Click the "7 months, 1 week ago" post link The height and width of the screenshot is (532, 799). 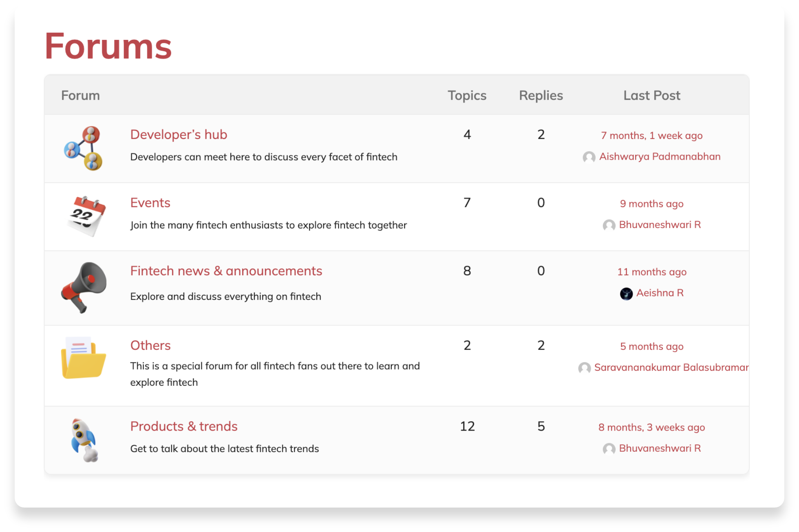point(651,136)
